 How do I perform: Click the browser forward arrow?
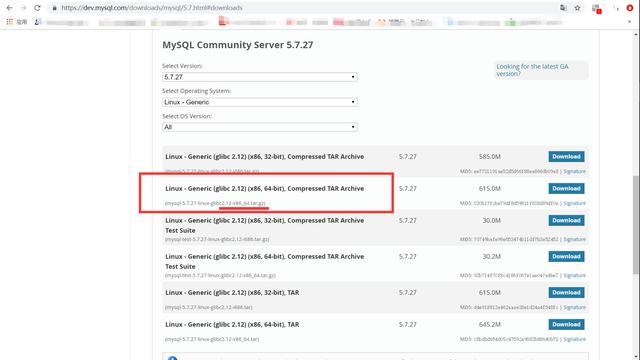click(x=23, y=8)
